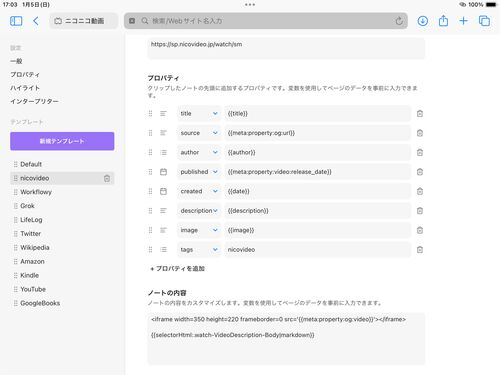Delete the nicovideo template with trash icon
Image resolution: width=500 pixels, height=375 pixels.
click(107, 178)
